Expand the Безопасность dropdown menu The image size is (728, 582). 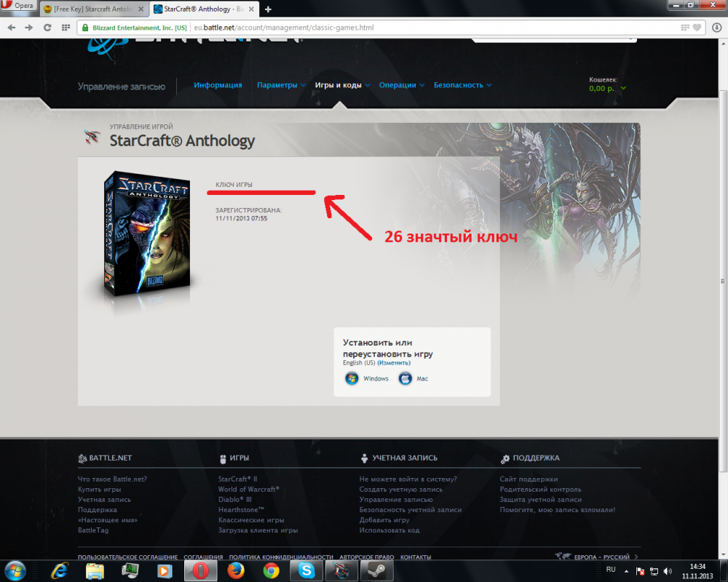click(462, 85)
